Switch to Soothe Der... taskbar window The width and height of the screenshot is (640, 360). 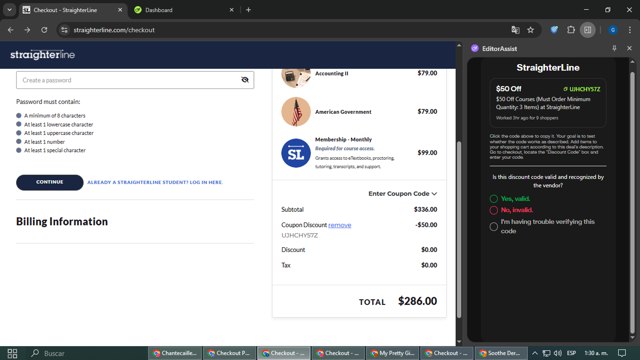click(x=501, y=353)
